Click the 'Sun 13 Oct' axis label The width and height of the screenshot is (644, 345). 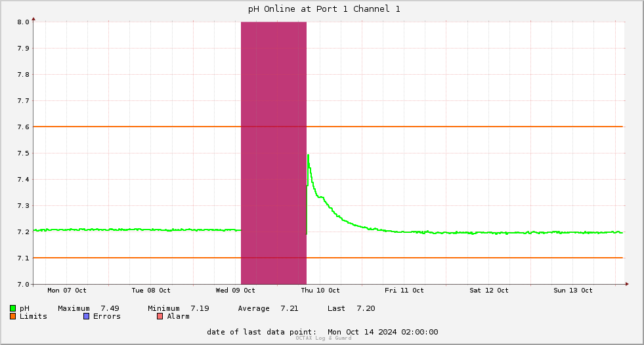pyautogui.click(x=573, y=290)
